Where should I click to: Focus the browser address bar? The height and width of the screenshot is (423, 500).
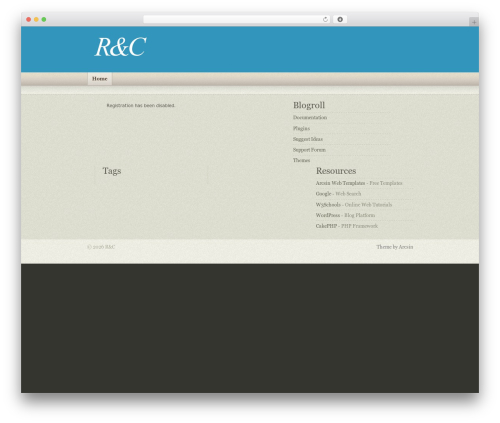(237, 19)
